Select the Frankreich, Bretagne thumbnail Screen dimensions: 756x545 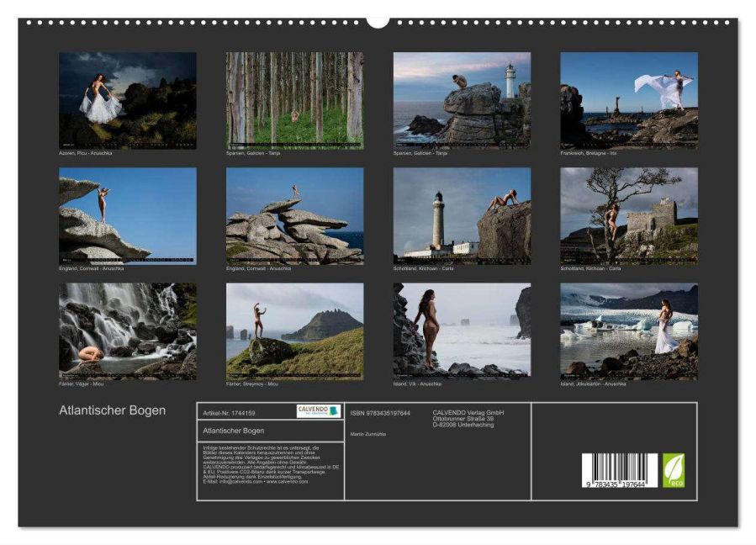[629, 100]
